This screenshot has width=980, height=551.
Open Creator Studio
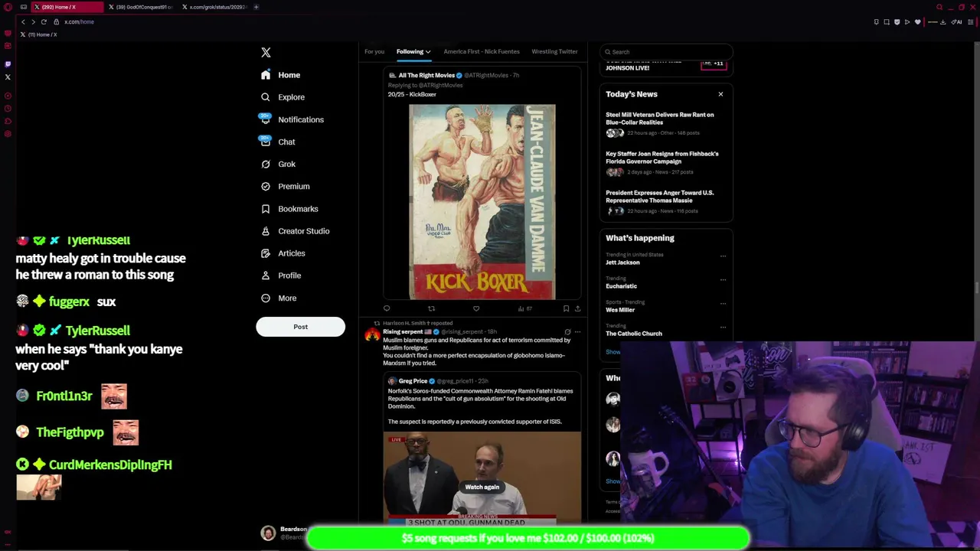tap(295, 230)
